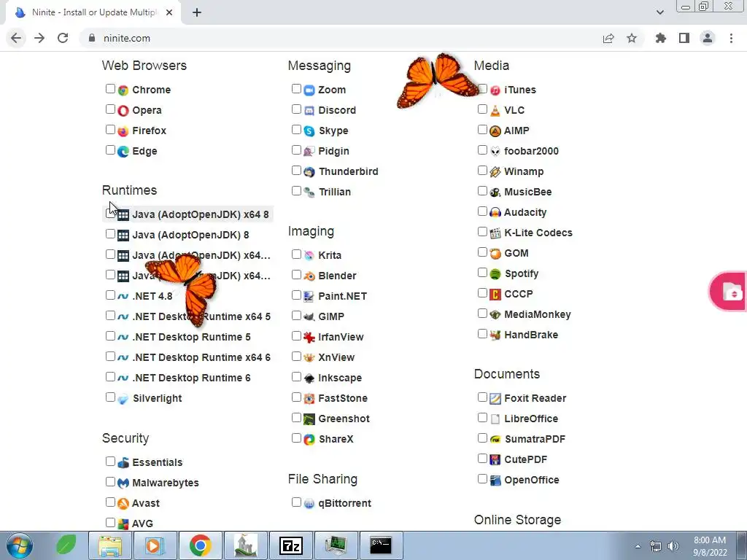The width and height of the screenshot is (747, 560).
Task: Click the VLC cone icon
Action: (495, 111)
